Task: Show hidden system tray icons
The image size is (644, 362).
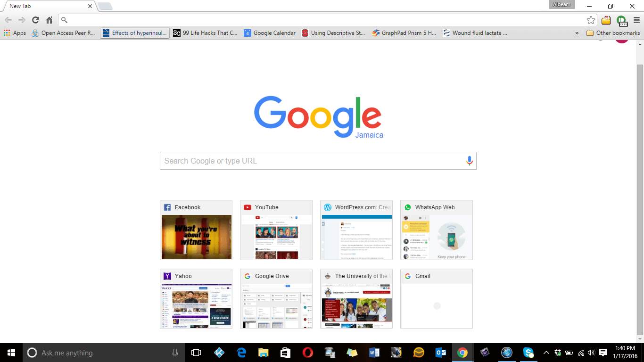Action: [546, 353]
